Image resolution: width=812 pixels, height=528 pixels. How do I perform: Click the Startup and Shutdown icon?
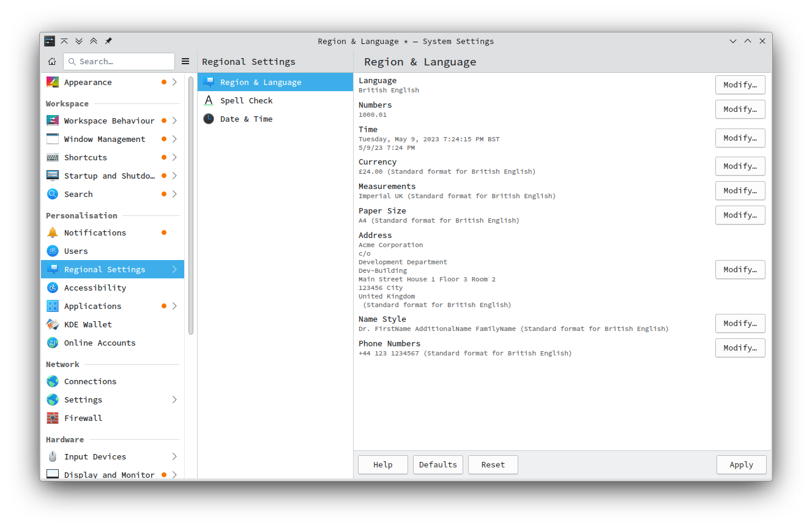tap(53, 176)
